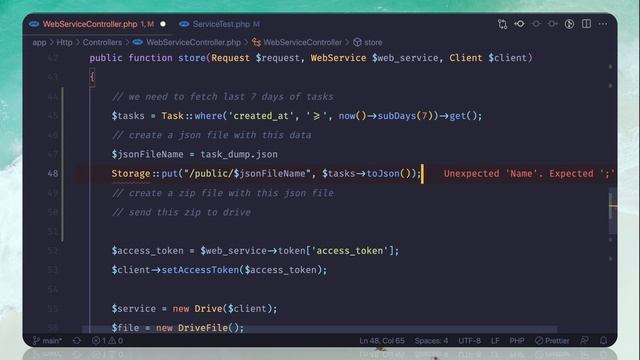
Task: Open notifications bell icon
Action: click(603, 340)
